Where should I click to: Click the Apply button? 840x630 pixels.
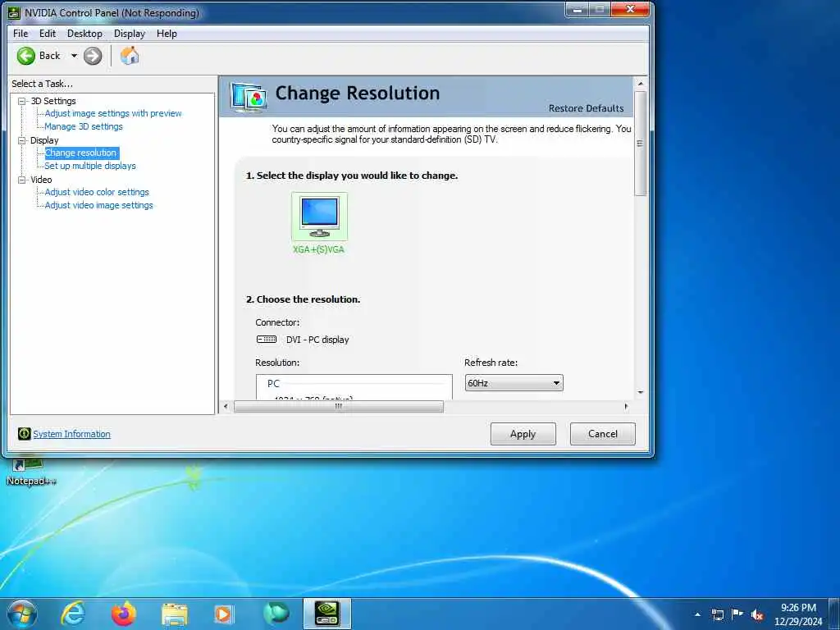point(523,434)
